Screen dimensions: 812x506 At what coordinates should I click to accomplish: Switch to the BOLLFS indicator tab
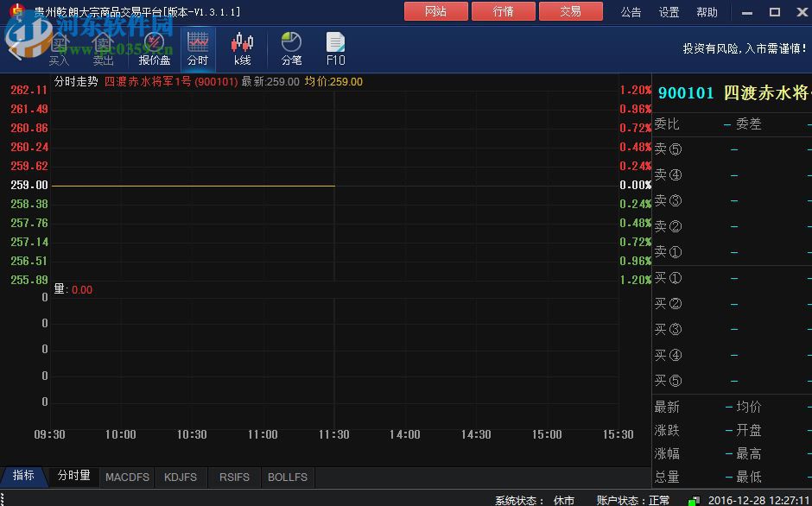pyautogui.click(x=288, y=477)
